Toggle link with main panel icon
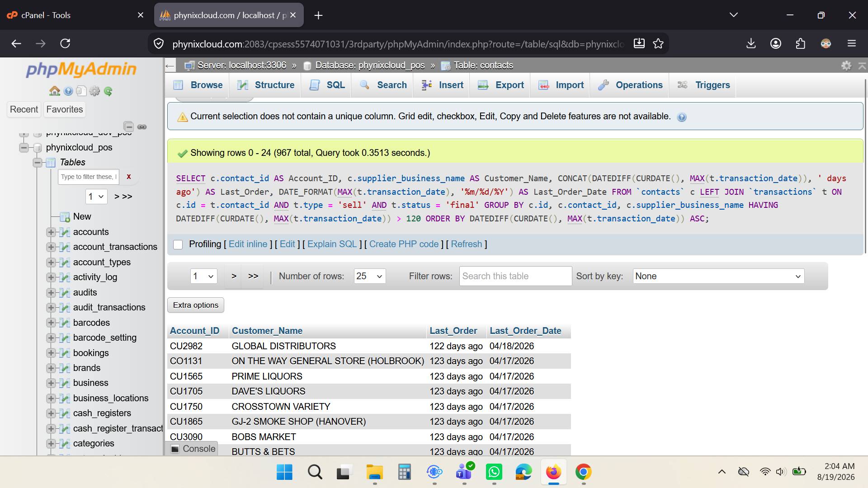Image resolution: width=868 pixels, height=488 pixels. (x=142, y=127)
